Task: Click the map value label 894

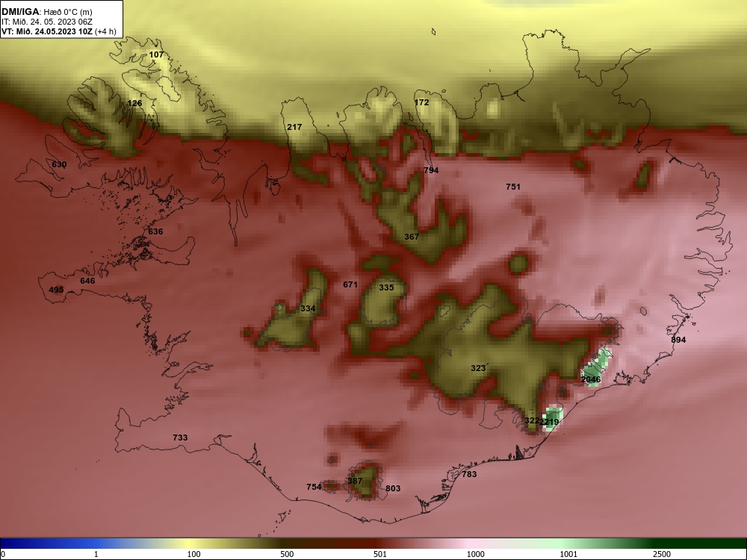Action: click(x=678, y=340)
